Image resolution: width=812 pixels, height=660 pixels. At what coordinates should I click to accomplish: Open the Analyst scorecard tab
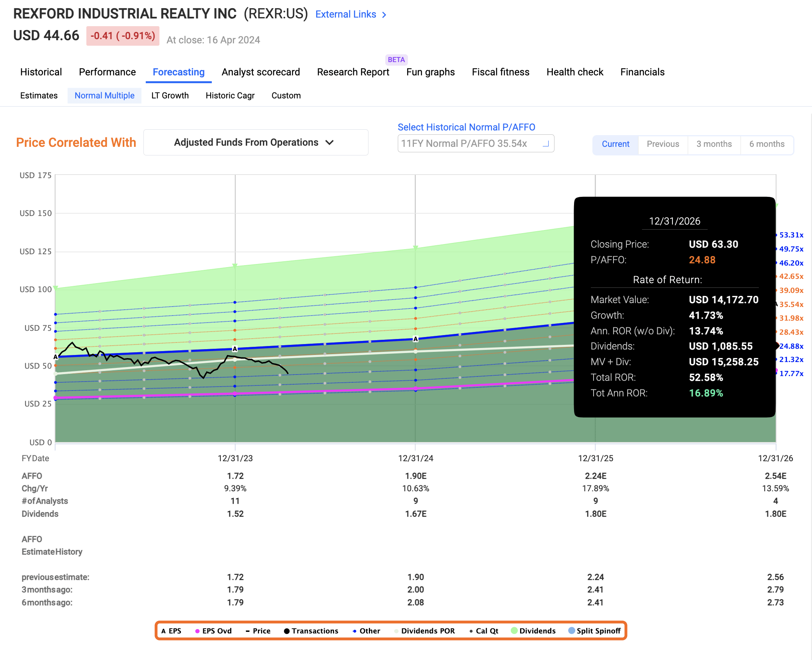pyautogui.click(x=261, y=72)
